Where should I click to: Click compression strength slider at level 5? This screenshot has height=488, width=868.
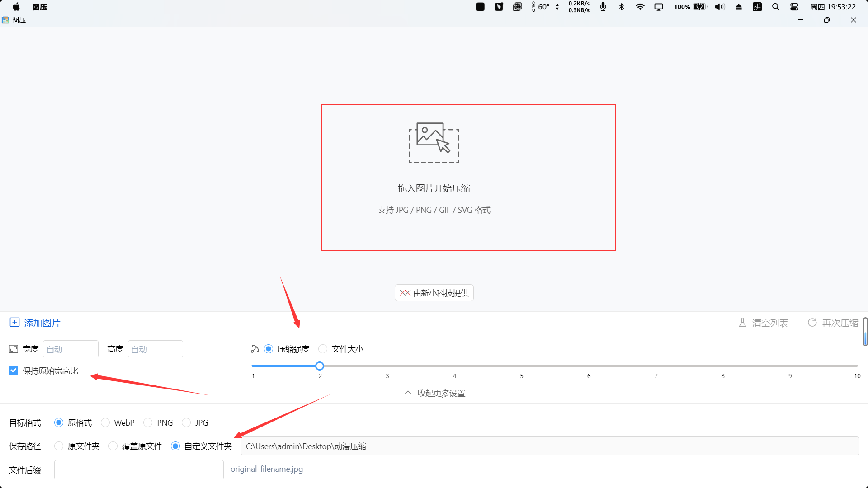[x=521, y=366]
